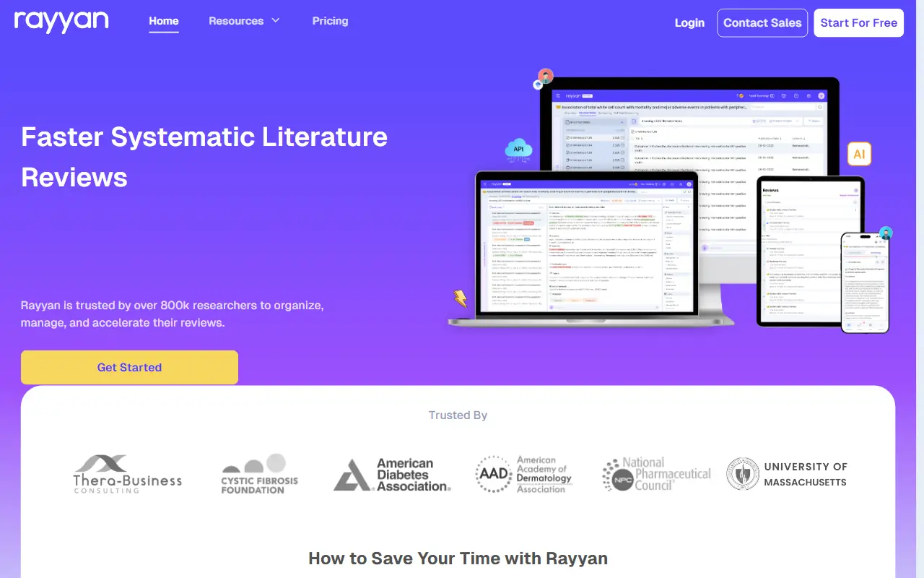Click the University of Massachusetts seal
This screenshot has height=578, width=924.
coord(741,473)
